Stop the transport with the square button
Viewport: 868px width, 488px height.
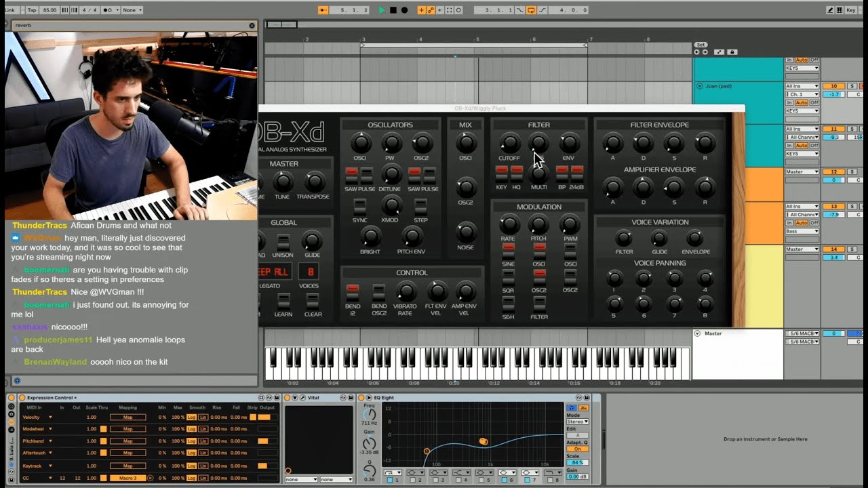[393, 10]
